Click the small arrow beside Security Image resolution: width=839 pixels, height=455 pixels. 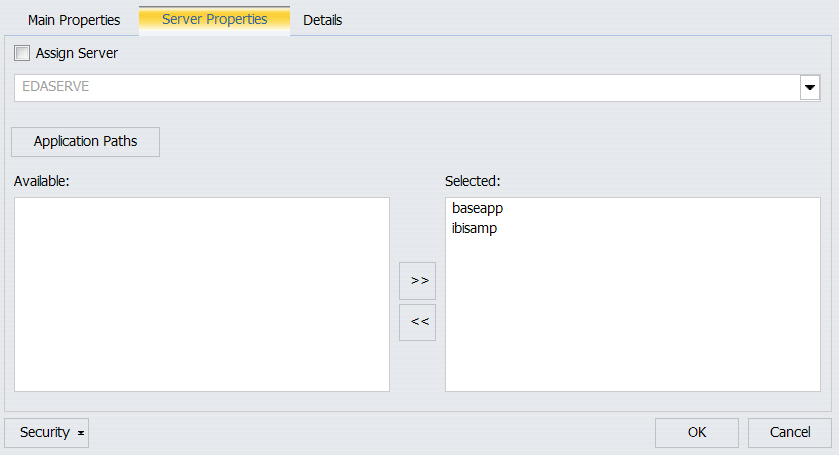click(81, 433)
